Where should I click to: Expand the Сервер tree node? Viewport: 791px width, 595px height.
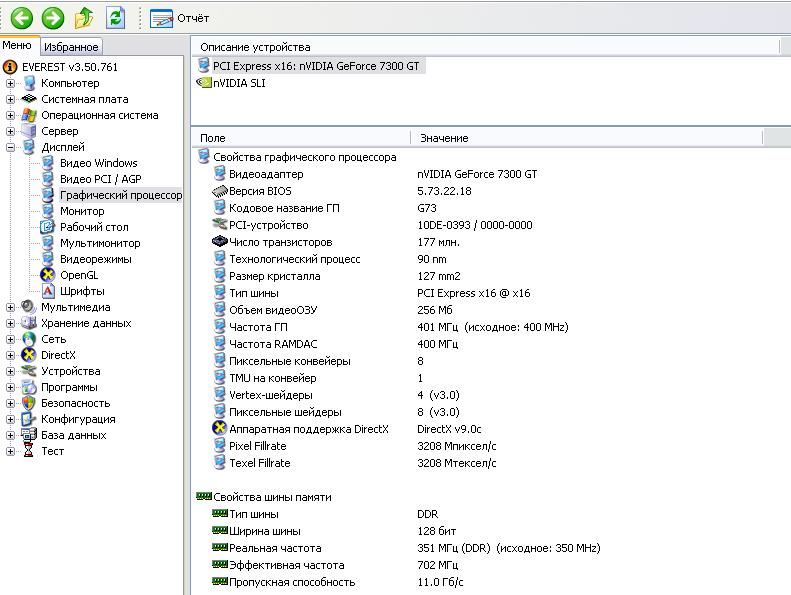10,131
